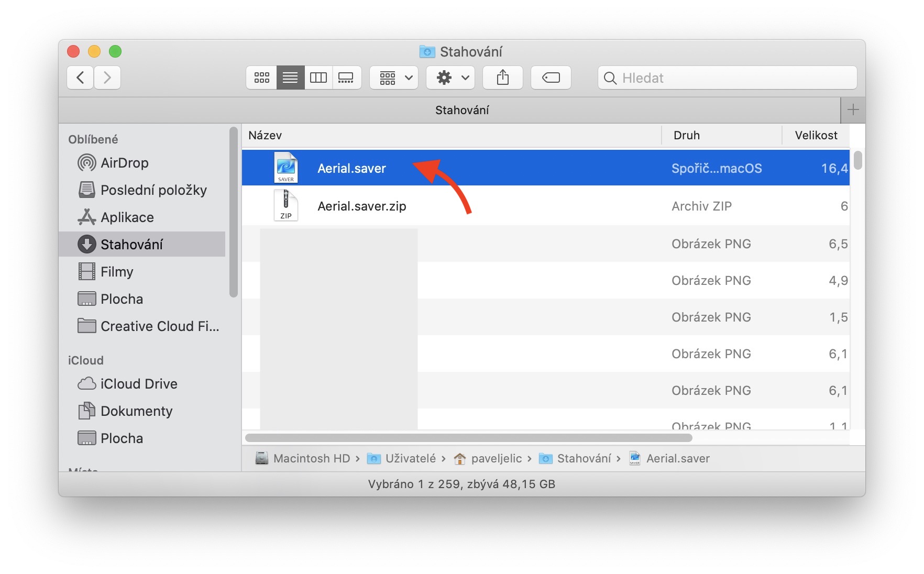This screenshot has width=924, height=574.
Task: Select Stahování in the sidebar
Action: pyautogui.click(x=142, y=245)
